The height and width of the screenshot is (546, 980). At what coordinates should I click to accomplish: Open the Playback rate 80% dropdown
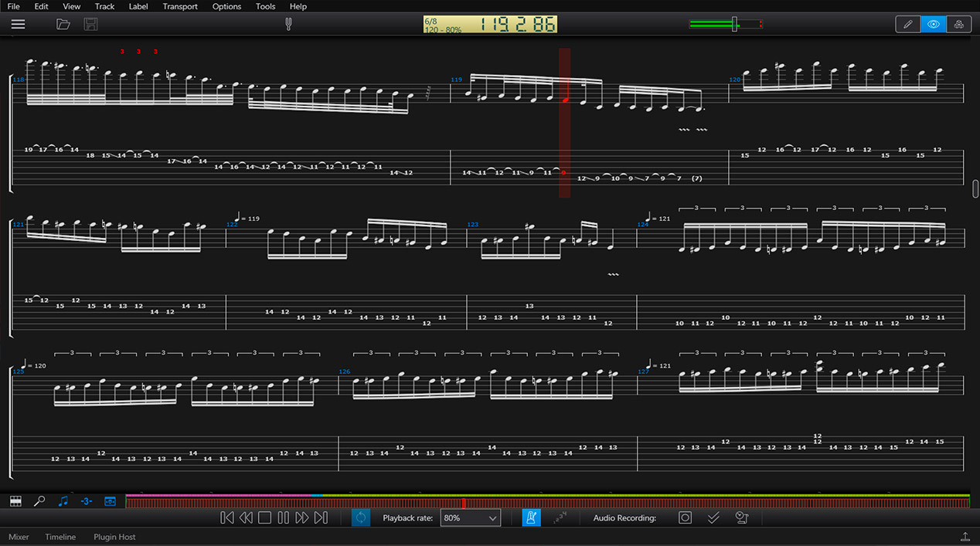tap(470, 518)
